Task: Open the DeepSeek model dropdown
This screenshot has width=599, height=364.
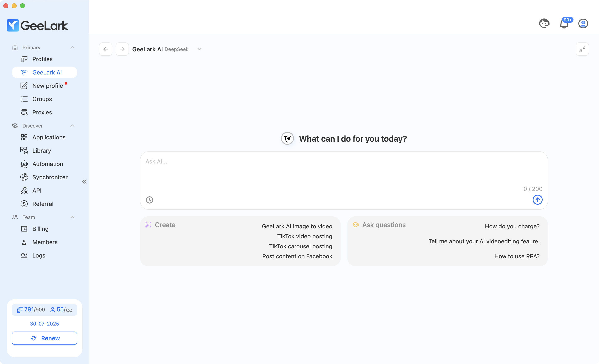Action: point(199,49)
